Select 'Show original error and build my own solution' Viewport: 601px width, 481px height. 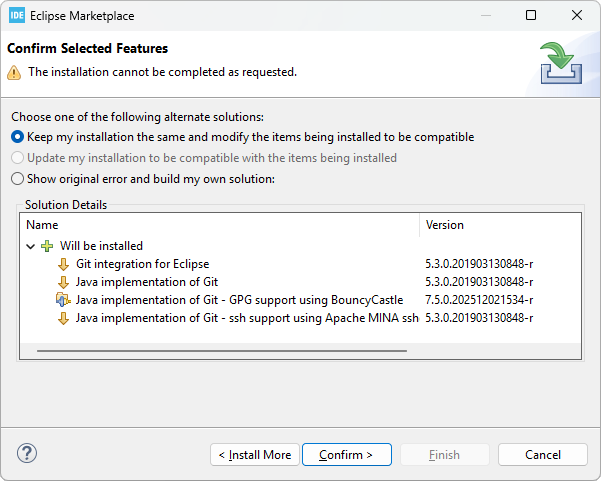pos(17,179)
